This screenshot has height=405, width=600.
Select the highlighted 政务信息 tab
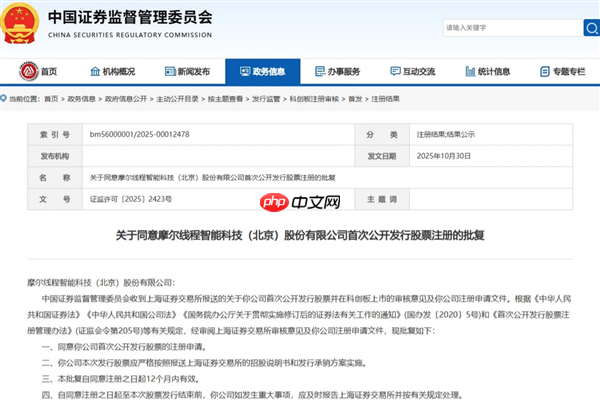click(x=262, y=71)
